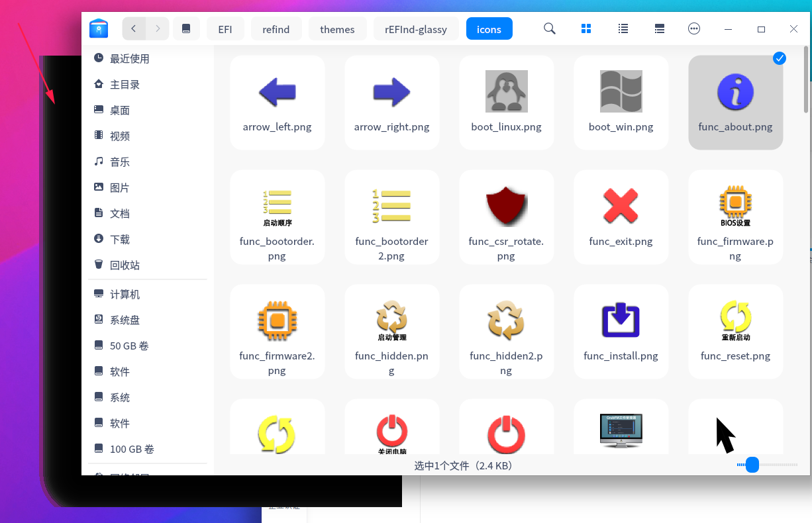The image size is (812, 523).
Task: Select func_csr_rotate.png shield file
Action: pyautogui.click(x=506, y=217)
